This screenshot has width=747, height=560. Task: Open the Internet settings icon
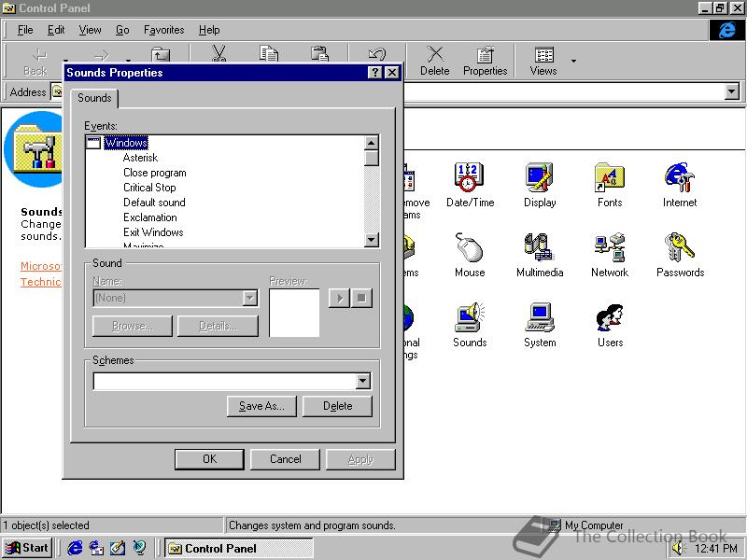pos(680,184)
